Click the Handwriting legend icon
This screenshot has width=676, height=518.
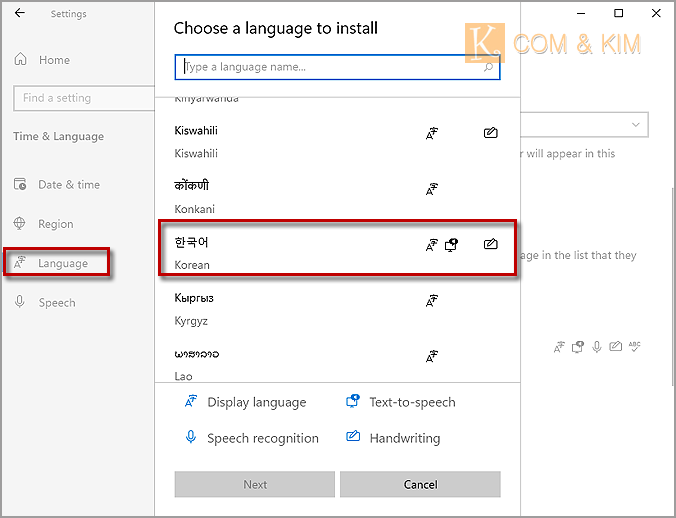(x=353, y=436)
